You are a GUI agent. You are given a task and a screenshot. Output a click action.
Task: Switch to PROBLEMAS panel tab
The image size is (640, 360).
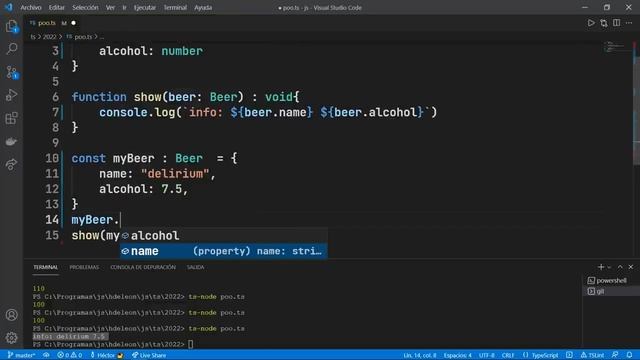[x=84, y=267]
